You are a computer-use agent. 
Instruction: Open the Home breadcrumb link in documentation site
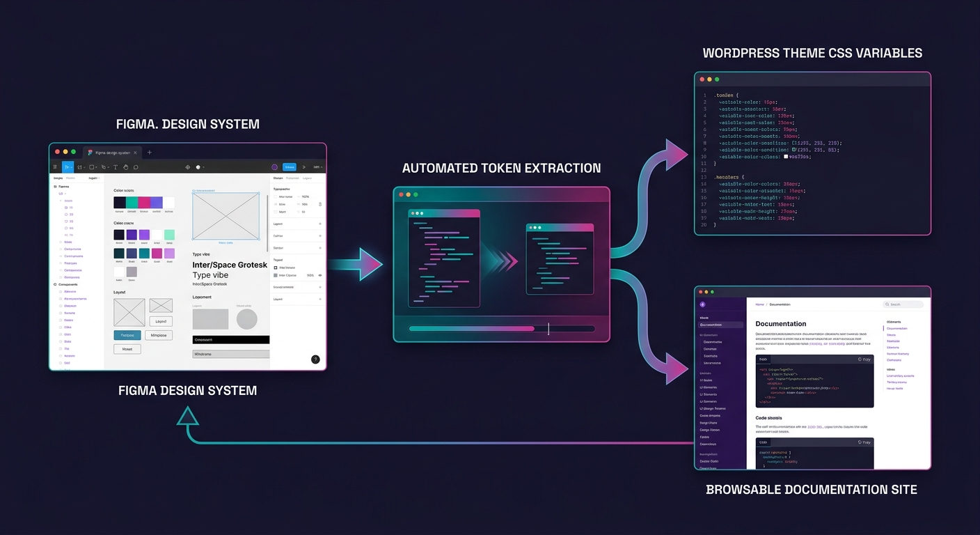[x=759, y=304]
